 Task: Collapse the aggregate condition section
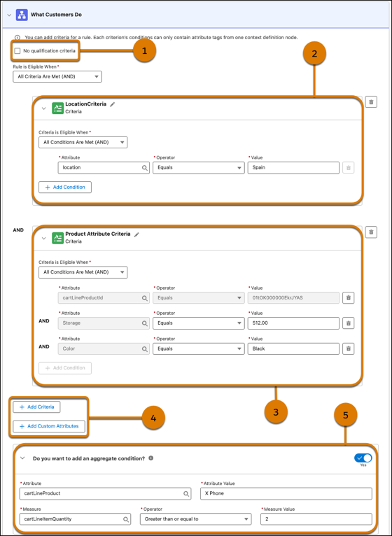(22, 458)
